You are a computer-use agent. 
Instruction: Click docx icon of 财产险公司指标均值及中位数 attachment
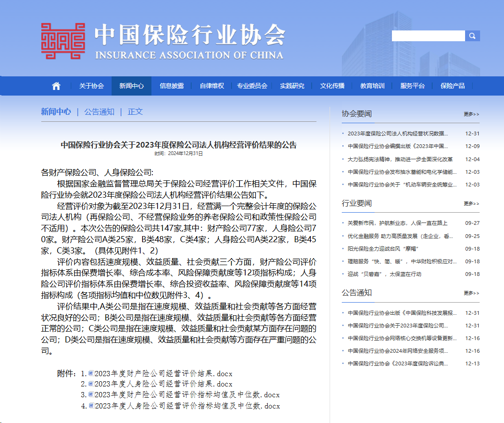[x=91, y=394]
